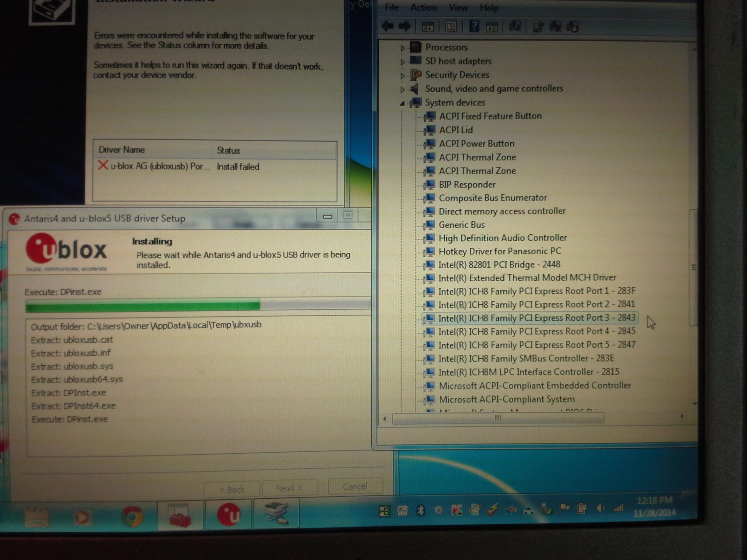Select the BIP Responder device

tap(467, 185)
